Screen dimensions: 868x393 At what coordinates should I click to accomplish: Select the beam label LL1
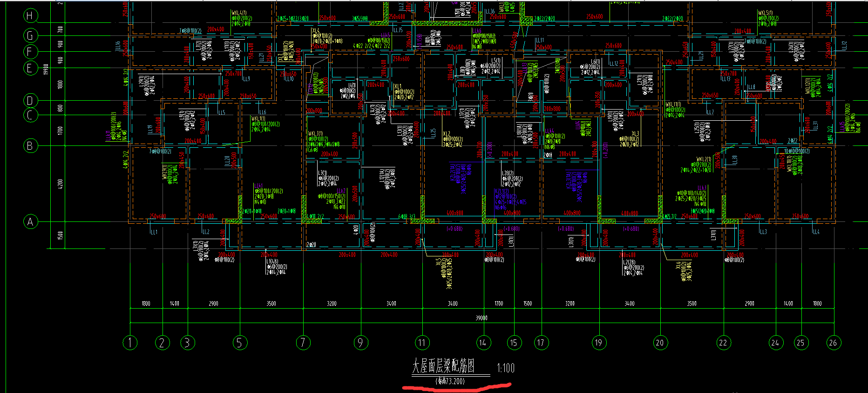coord(154,232)
